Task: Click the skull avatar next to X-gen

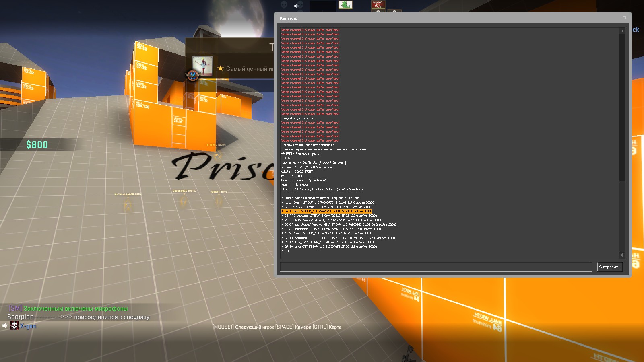Action: click(x=14, y=326)
